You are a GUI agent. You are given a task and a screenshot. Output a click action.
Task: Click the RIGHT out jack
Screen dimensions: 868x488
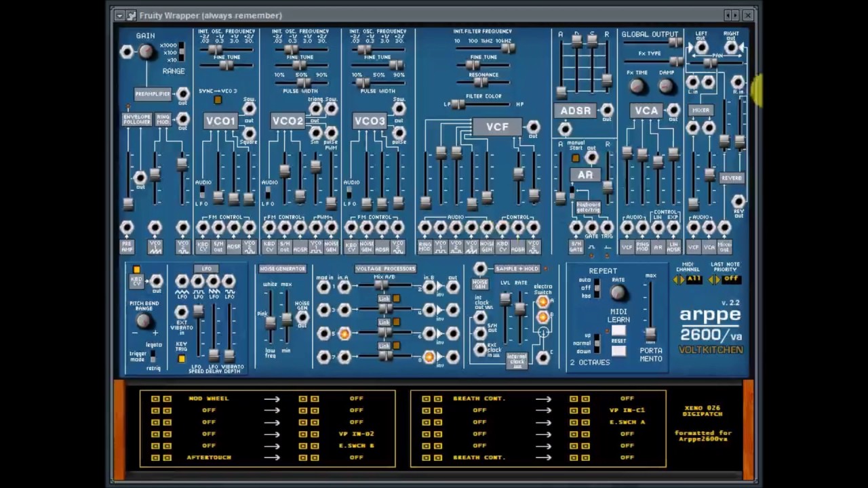click(731, 47)
